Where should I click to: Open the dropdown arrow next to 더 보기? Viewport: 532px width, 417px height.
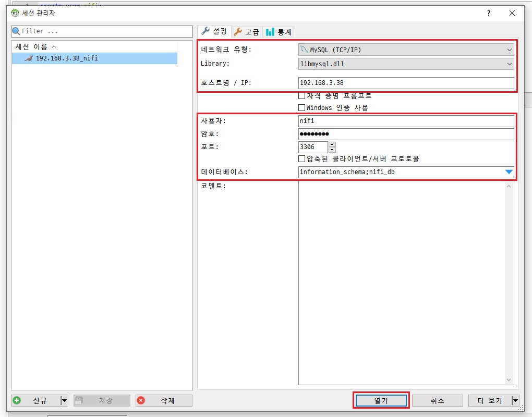[515, 400]
